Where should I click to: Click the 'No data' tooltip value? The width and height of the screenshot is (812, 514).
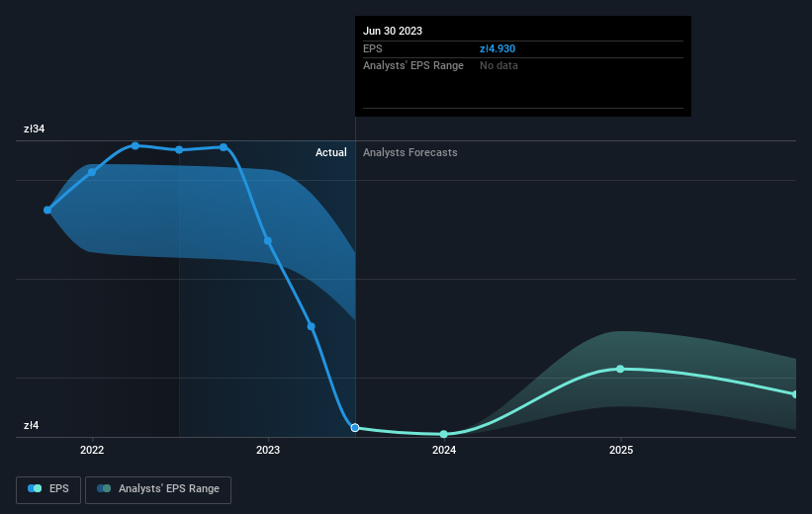coord(498,66)
